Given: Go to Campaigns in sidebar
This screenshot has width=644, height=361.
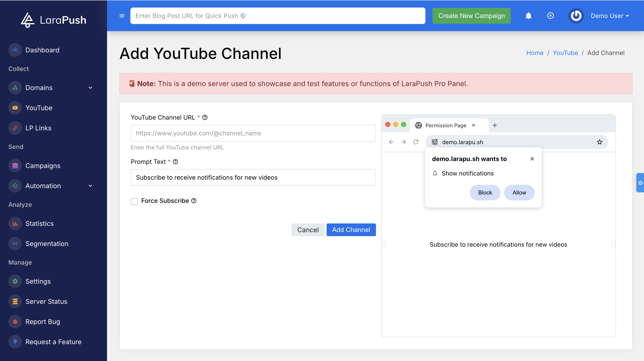Looking at the screenshot, I should (43, 166).
